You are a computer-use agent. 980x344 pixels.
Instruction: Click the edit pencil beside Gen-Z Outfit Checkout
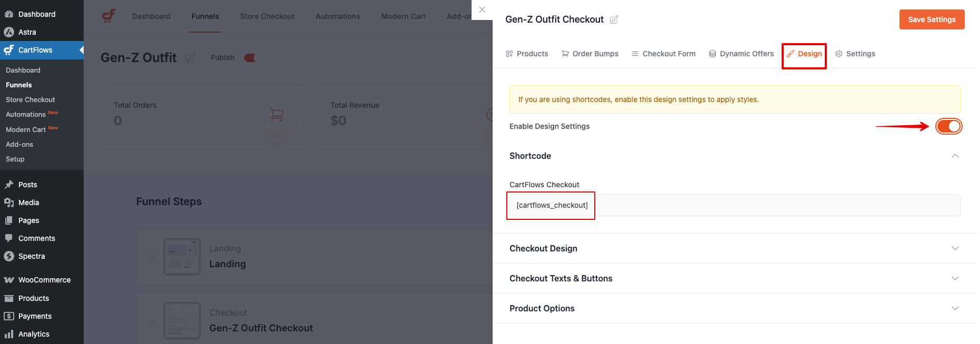coord(614,19)
